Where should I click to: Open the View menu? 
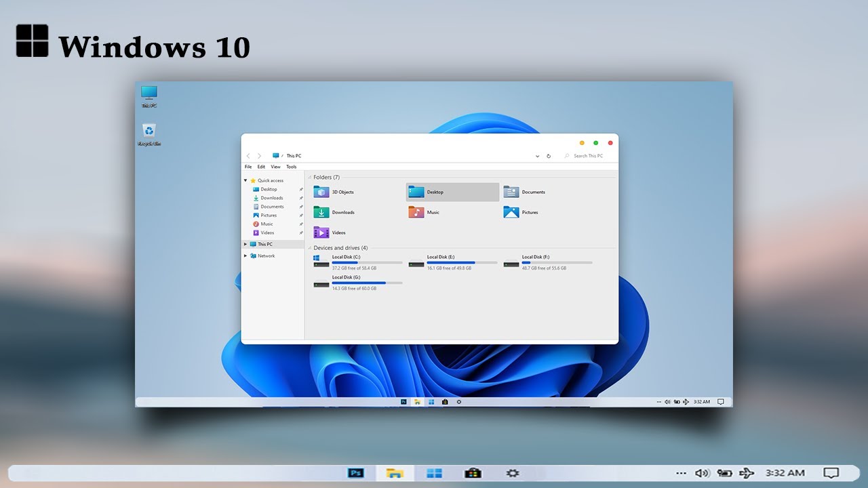[x=275, y=167]
